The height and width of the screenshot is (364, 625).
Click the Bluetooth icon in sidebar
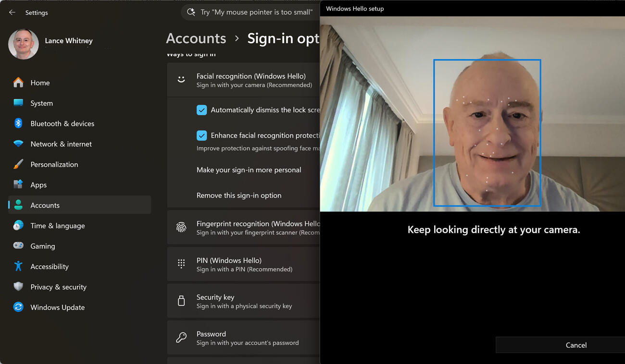click(18, 123)
